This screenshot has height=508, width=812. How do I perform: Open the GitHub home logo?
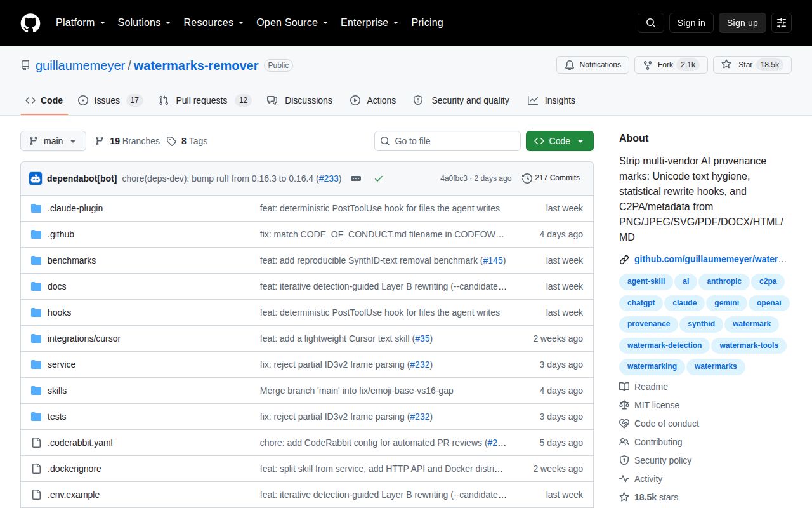[x=30, y=23]
